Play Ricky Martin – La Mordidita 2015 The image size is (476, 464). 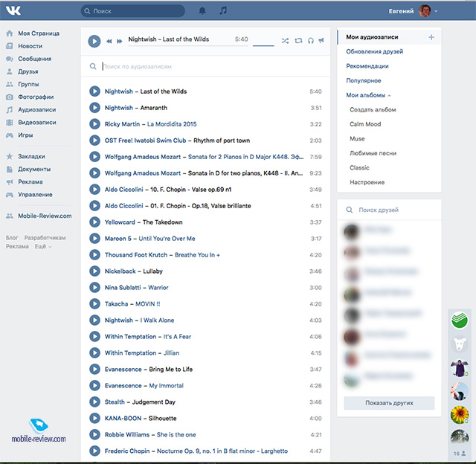[x=94, y=124]
